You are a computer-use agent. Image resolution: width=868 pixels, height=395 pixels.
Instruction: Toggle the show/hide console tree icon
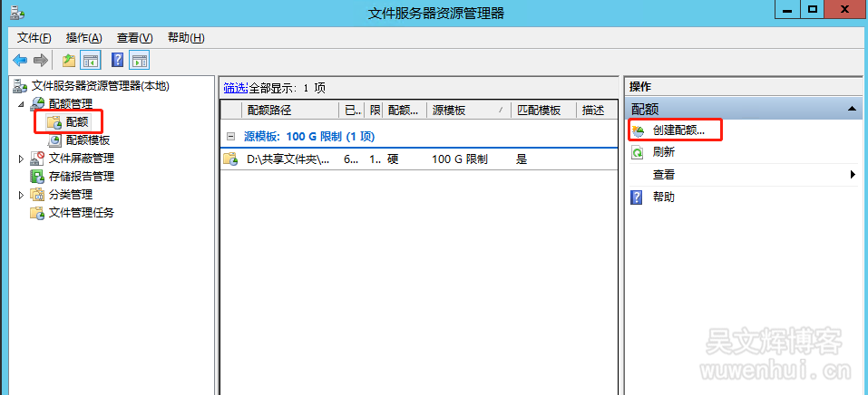pyautogui.click(x=91, y=61)
